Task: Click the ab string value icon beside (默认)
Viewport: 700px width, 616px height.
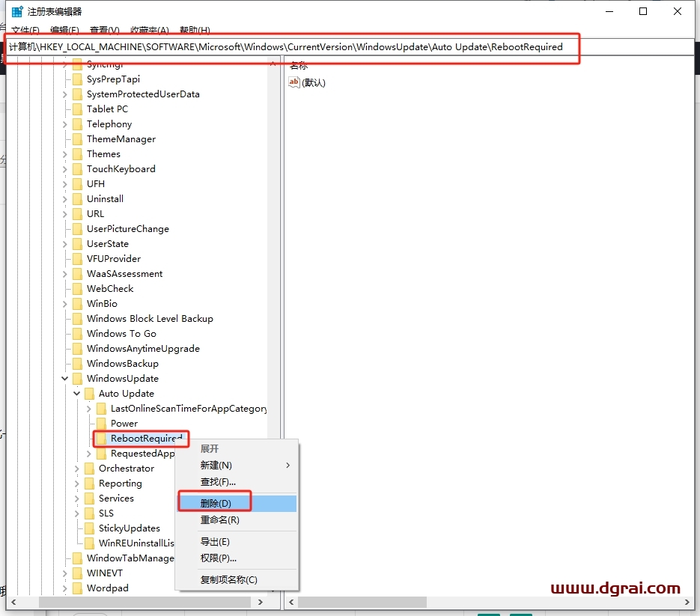Action: (x=293, y=82)
